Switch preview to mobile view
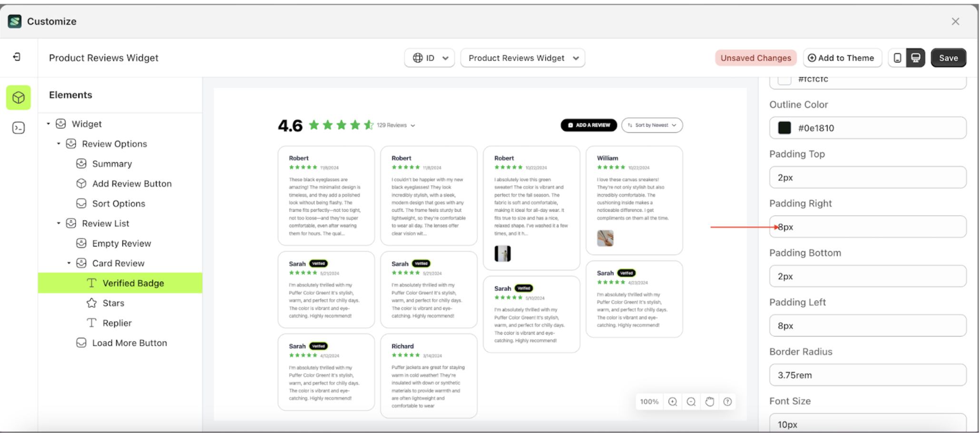The image size is (980, 436). [x=897, y=57]
